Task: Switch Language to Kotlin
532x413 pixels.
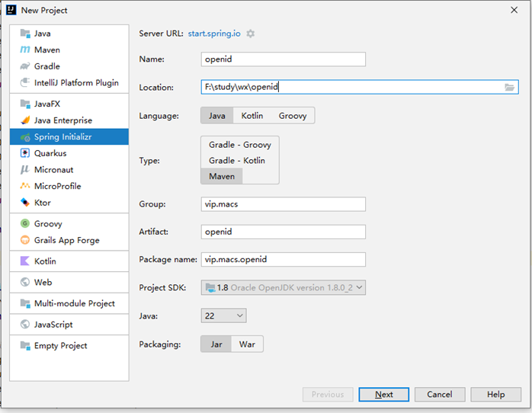Action: [x=252, y=116]
